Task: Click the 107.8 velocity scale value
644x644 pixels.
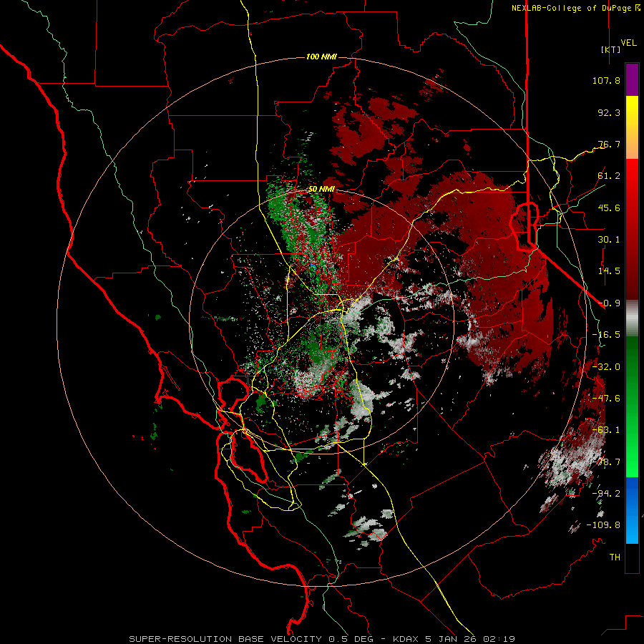Action: point(606,80)
